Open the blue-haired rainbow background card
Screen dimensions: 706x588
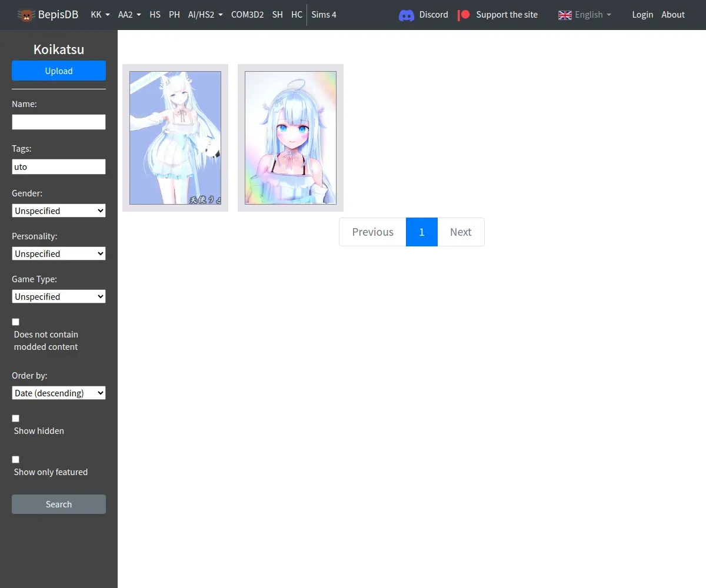[x=291, y=138]
